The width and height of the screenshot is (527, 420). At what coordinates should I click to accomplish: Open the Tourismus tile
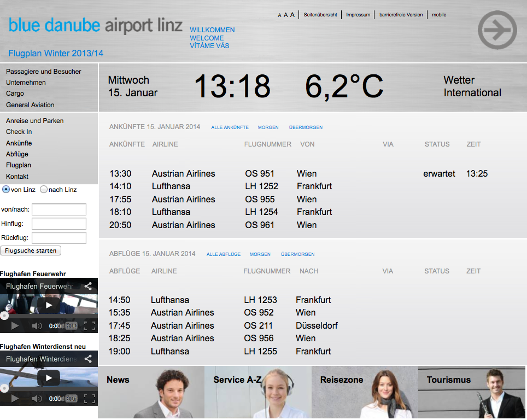(472, 392)
